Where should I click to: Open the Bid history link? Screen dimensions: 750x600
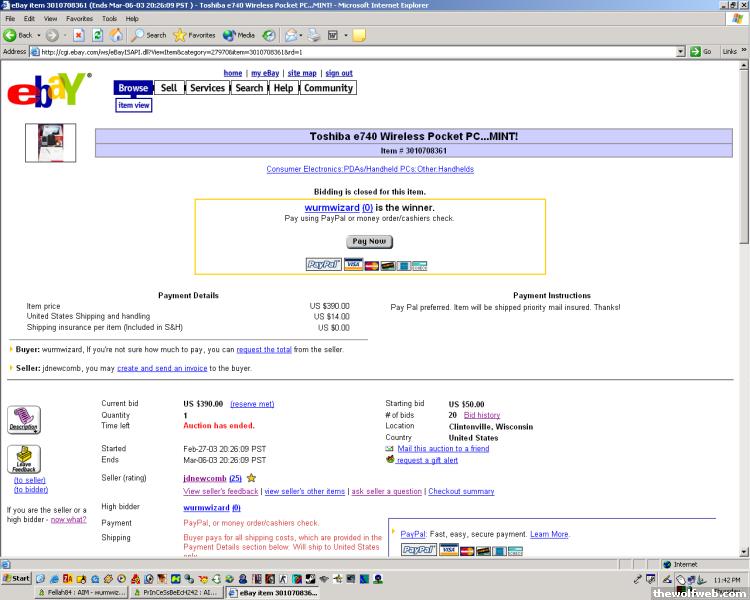pos(482,415)
